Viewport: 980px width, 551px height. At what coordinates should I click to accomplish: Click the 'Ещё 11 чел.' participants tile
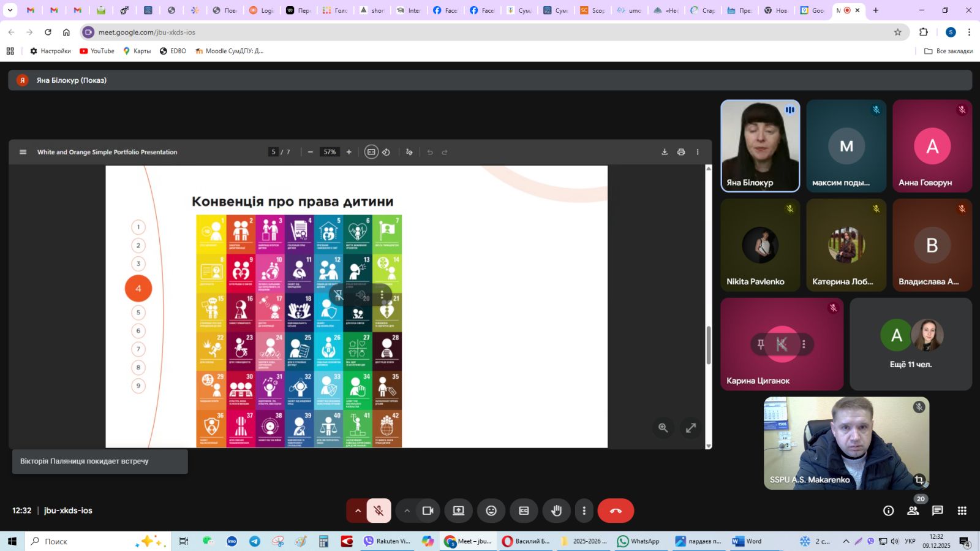(910, 344)
